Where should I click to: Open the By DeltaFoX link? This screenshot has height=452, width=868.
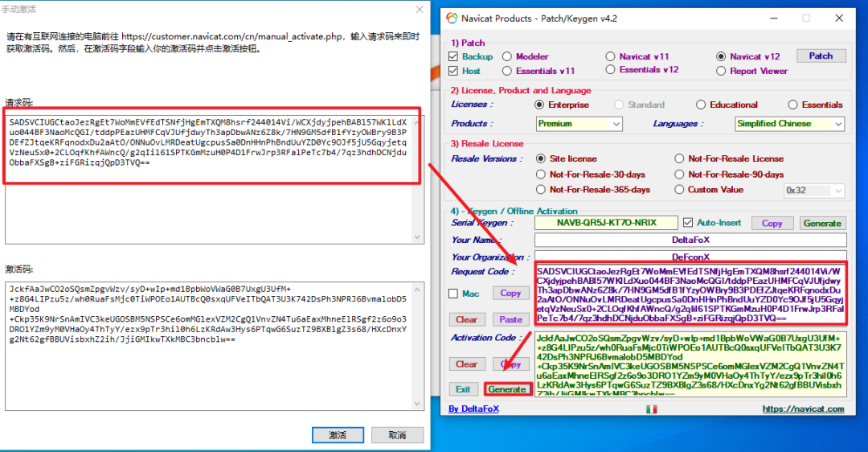[x=473, y=409]
